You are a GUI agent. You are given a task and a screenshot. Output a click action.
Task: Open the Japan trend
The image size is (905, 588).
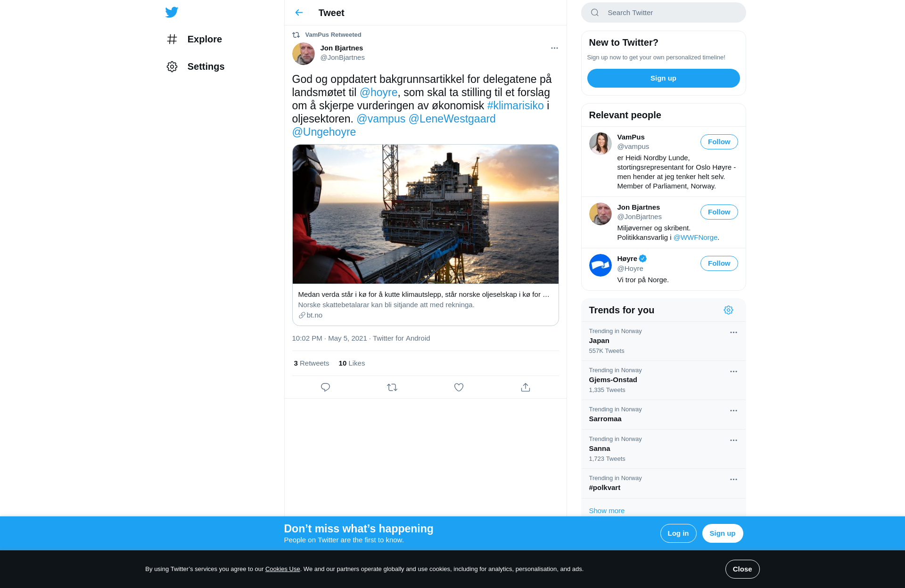[663, 341]
